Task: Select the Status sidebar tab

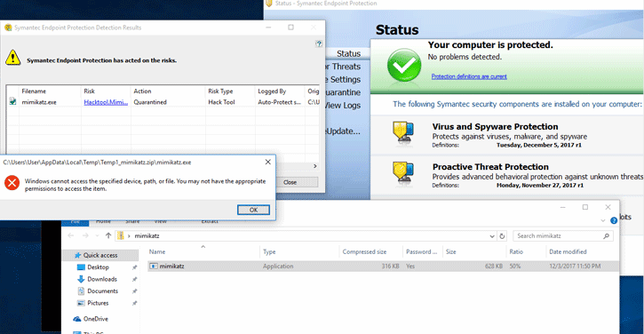Action: point(348,53)
